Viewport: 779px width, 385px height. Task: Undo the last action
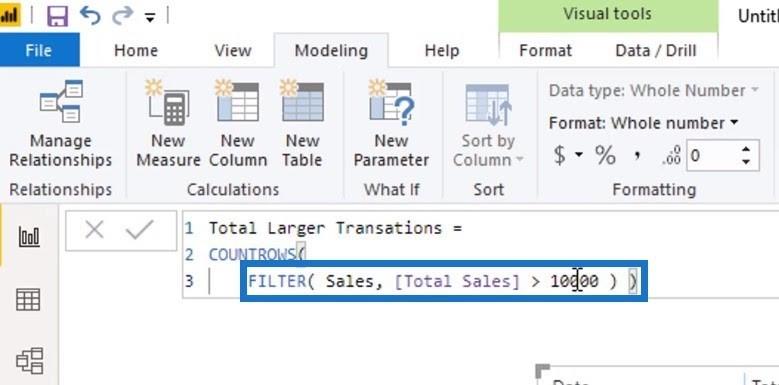point(90,15)
